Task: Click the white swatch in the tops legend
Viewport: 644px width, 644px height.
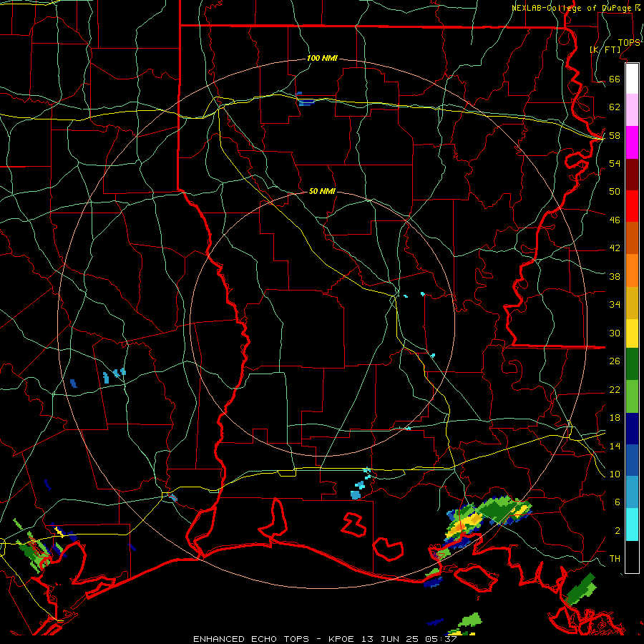Action: 632,79
